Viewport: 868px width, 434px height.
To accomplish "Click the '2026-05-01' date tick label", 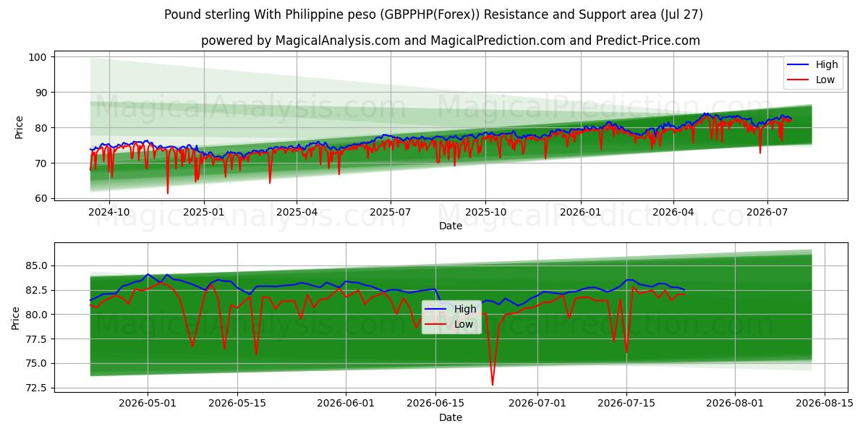I will pos(148,402).
